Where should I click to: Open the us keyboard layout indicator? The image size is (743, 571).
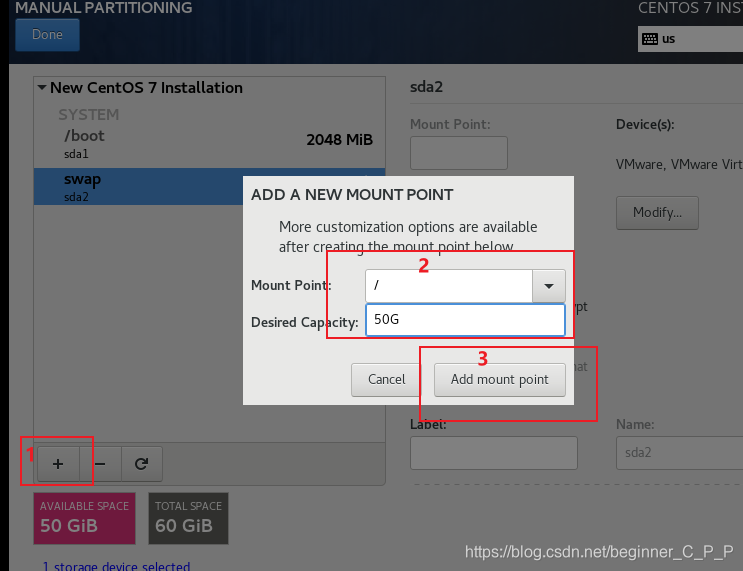(x=690, y=39)
